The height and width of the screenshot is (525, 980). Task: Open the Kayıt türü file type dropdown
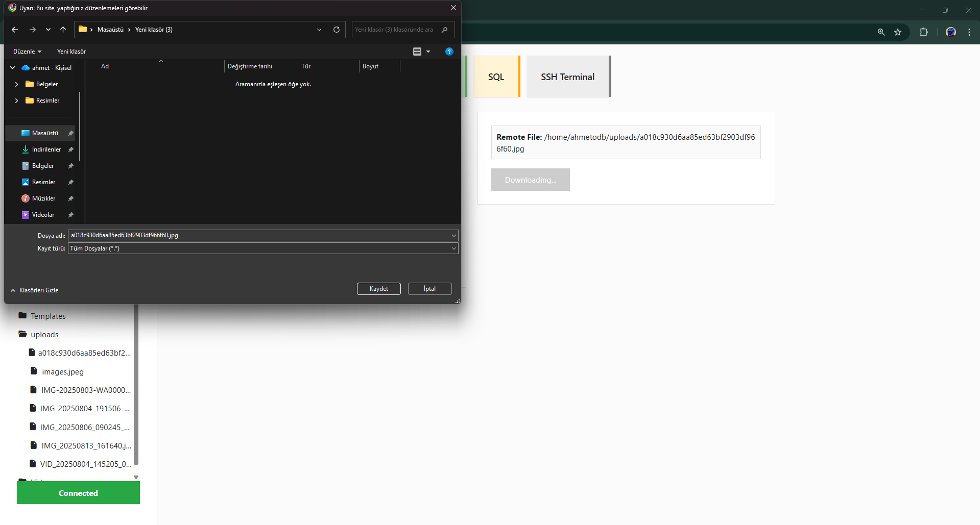point(453,248)
